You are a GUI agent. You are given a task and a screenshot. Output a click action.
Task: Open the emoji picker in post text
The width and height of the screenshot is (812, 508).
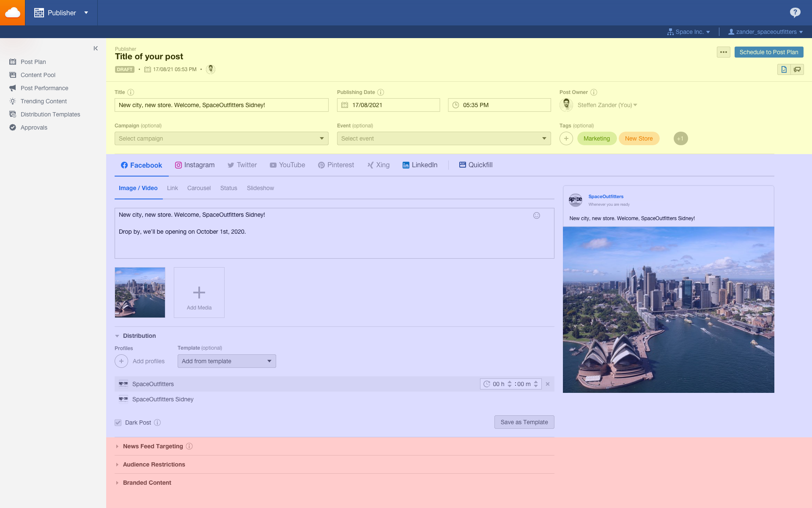tap(537, 215)
